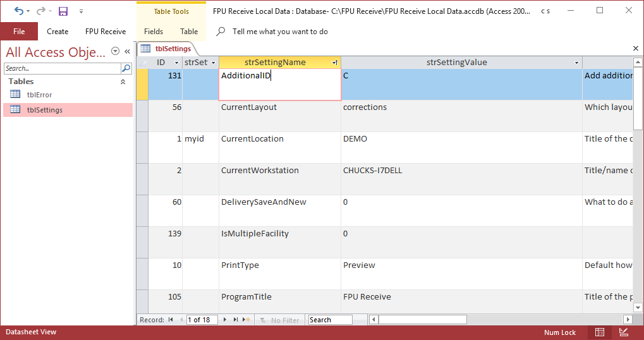Create a new blank record
644x340 pixels.
pyautogui.click(x=246, y=320)
